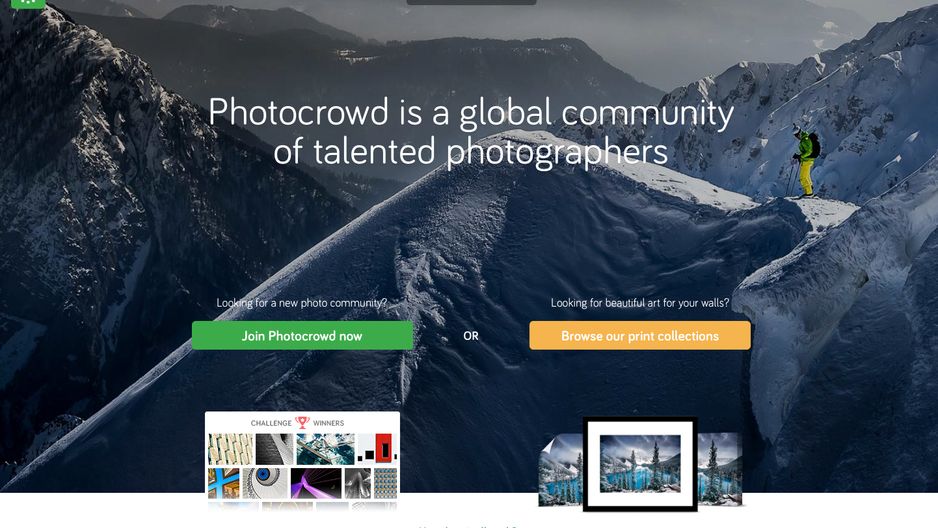Open the grayscale curved architecture thumbnail

(x=275, y=449)
